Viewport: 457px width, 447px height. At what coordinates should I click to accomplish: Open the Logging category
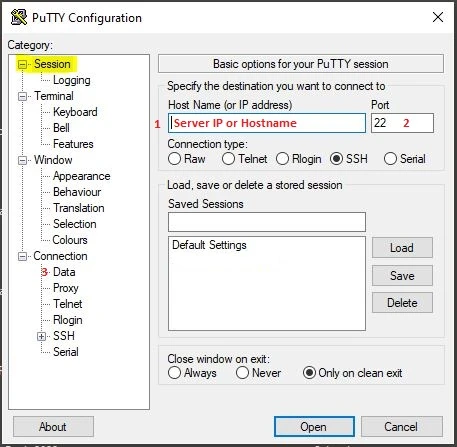click(72, 80)
